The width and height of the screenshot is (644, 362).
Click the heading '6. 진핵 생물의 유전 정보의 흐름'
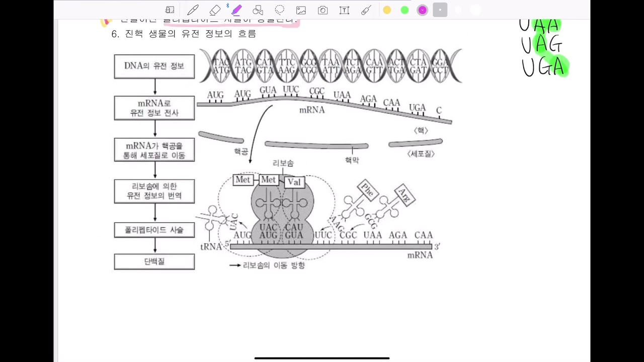[184, 34]
